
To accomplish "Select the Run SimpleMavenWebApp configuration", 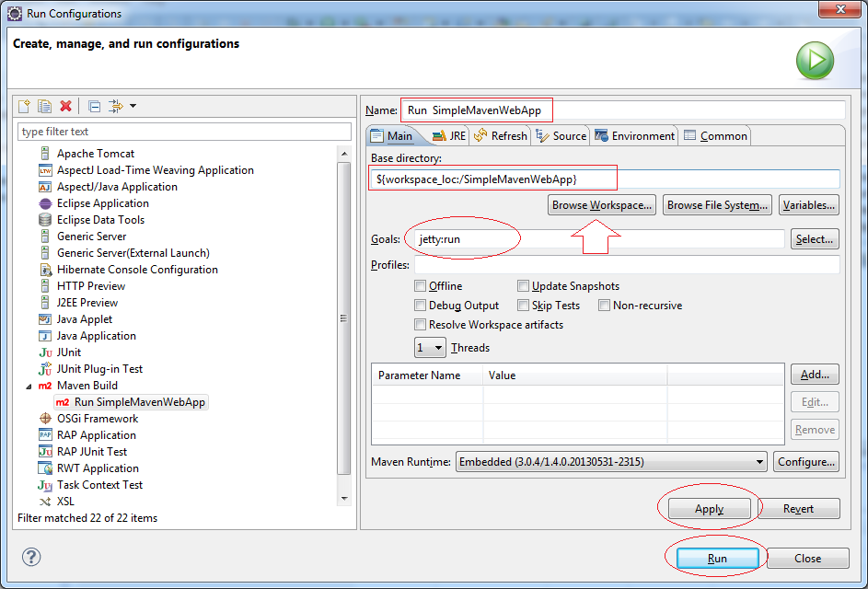I will point(132,402).
